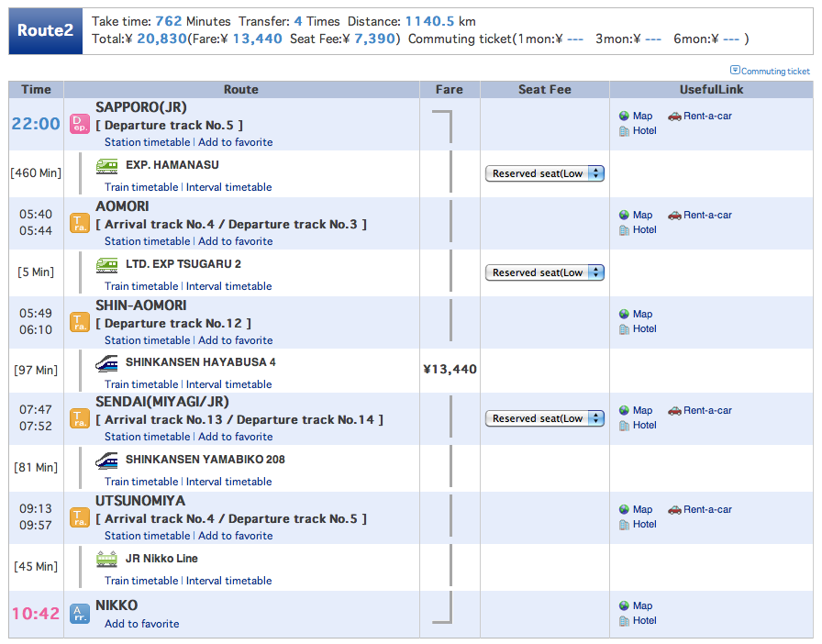Image resolution: width=822 pixels, height=644 pixels.
Task: Click the Rent-a-car car icon in Sapporo row
Action: point(674,117)
